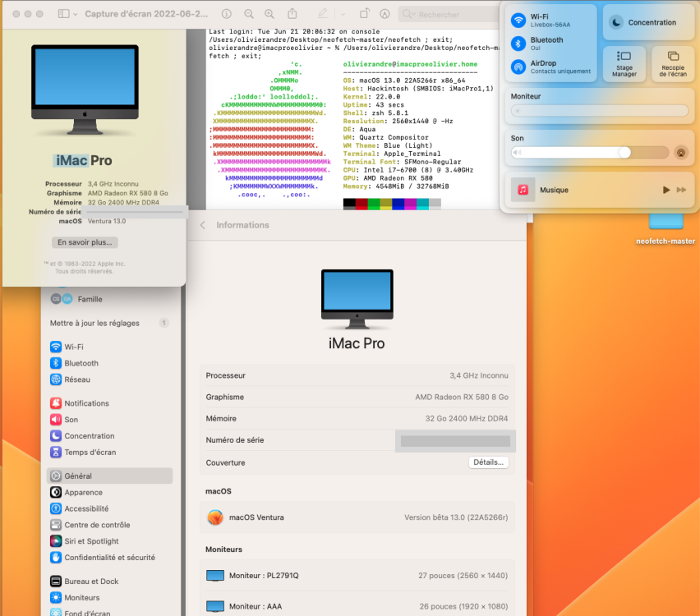700x616 pixels.
Task: Open the Musique app icon
Action: 523,190
